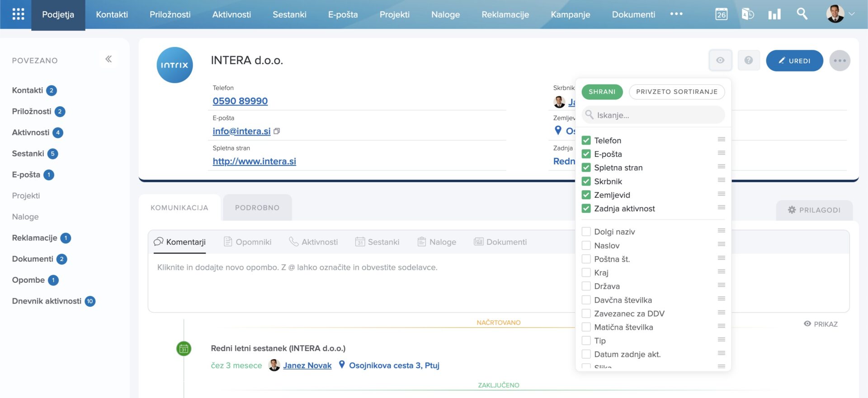The width and height of the screenshot is (868, 398).
Task: Click the Iskanje search field
Action: tap(653, 115)
